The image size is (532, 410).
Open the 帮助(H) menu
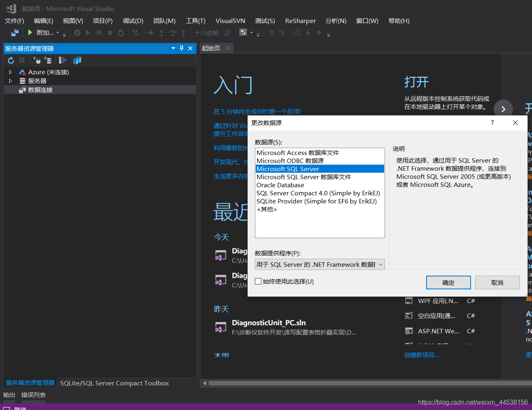(399, 21)
